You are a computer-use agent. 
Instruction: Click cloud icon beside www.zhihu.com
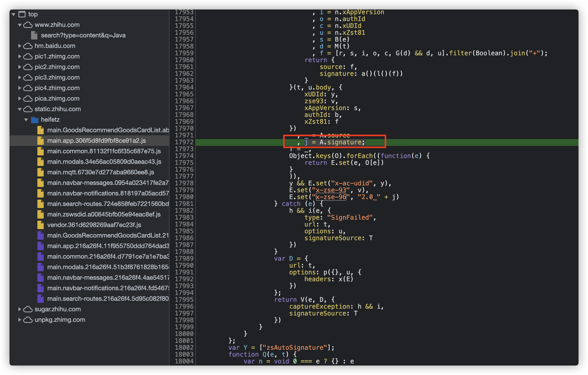28,25
